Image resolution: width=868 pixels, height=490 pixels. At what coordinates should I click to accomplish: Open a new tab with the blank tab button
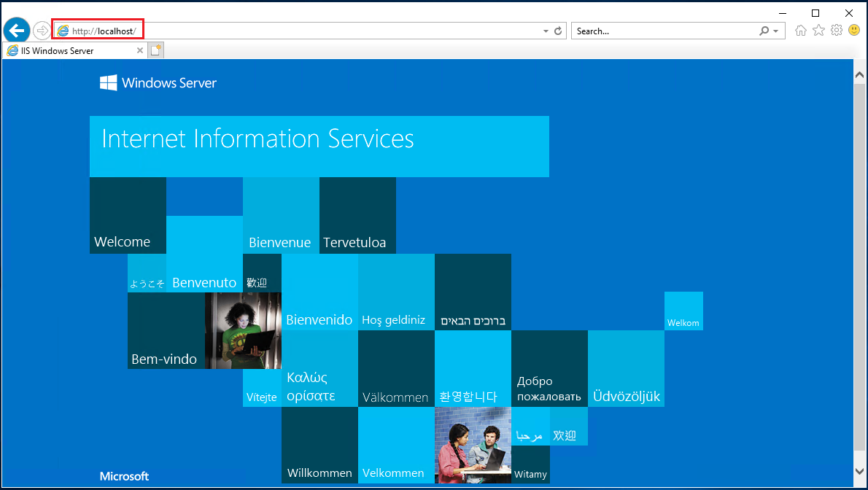point(155,50)
